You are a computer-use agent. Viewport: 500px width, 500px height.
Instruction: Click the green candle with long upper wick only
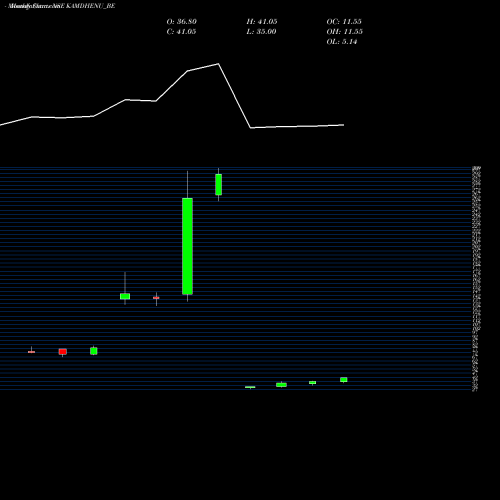125,296
